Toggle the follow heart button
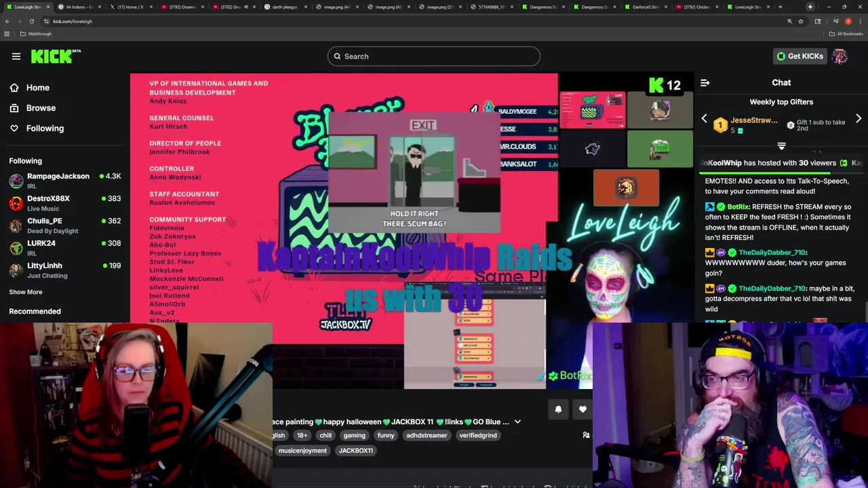The image size is (868, 488). coord(583,409)
